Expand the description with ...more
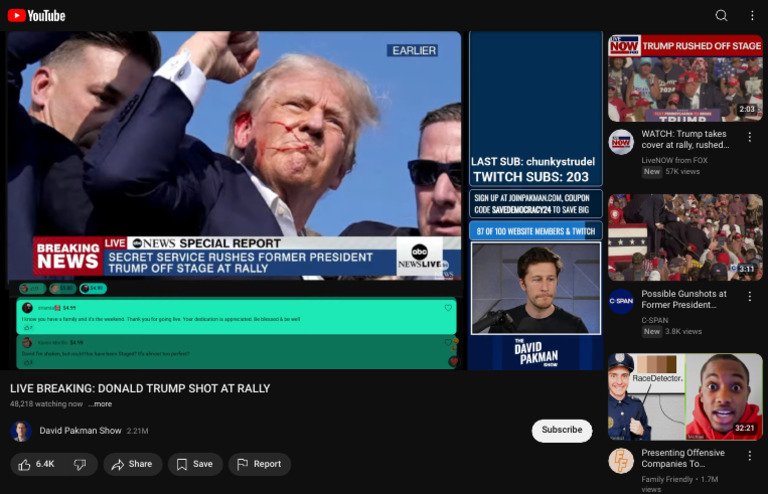768x494 pixels. (100, 404)
